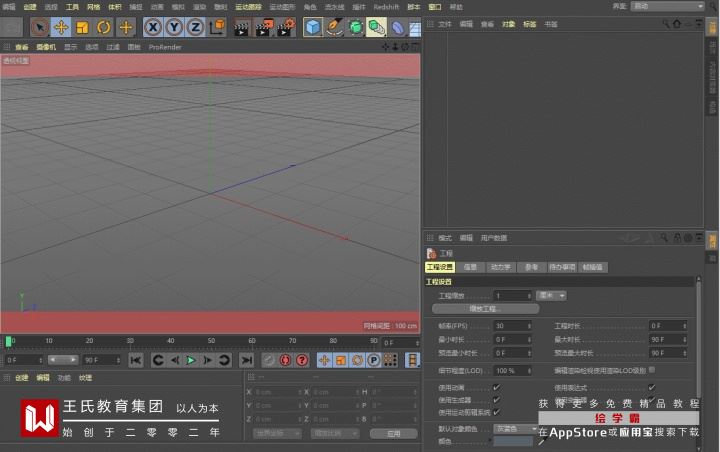Image resolution: width=720 pixels, height=452 pixels.
Task: Step back one frame
Action: click(x=175, y=361)
